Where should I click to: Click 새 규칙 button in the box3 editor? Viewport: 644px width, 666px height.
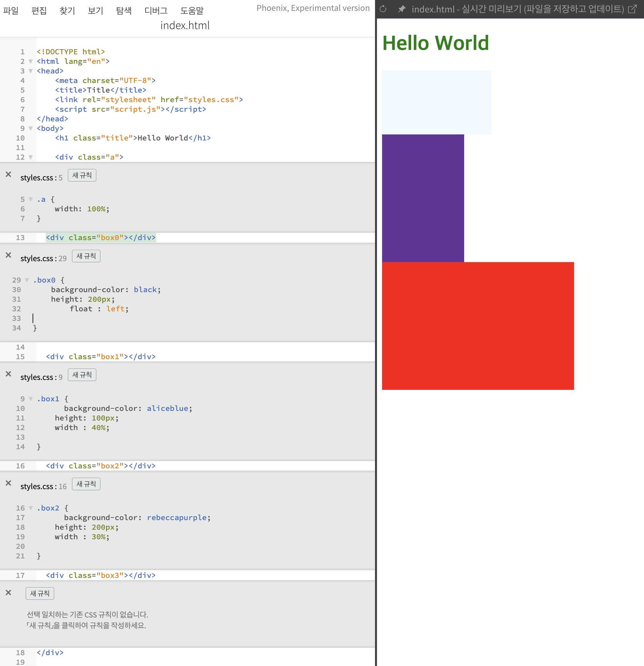[40, 594]
